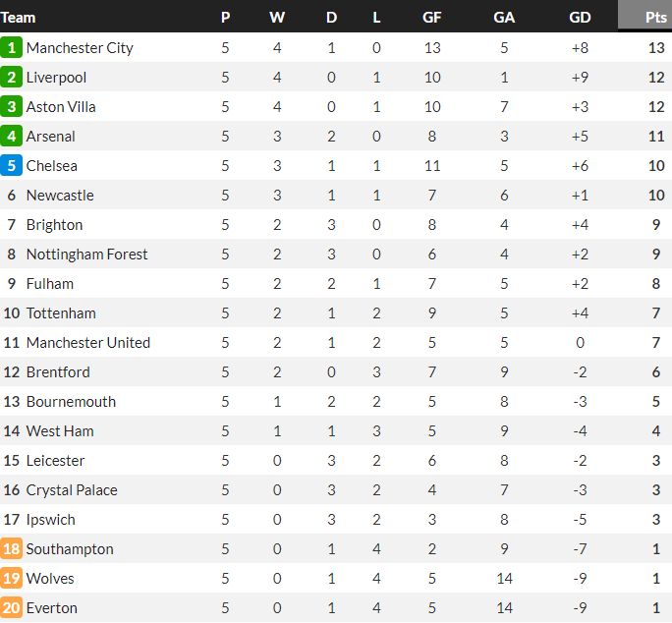
Task: Click Southampton's orange position 18 badge
Action: click(12, 548)
